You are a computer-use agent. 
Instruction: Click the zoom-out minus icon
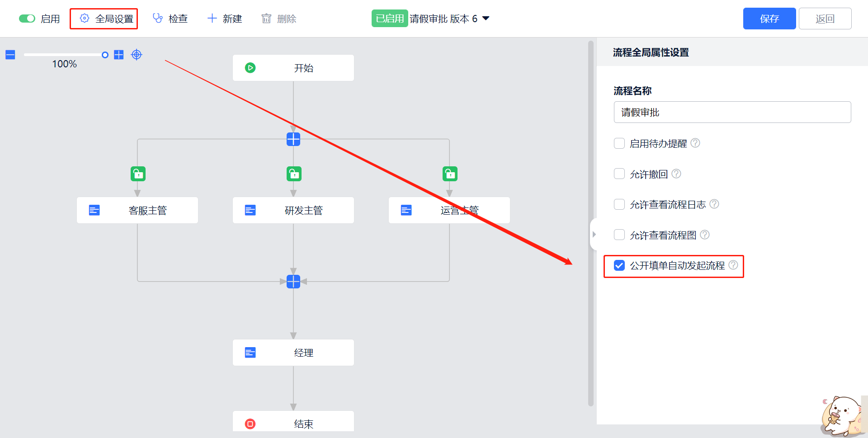click(10, 55)
